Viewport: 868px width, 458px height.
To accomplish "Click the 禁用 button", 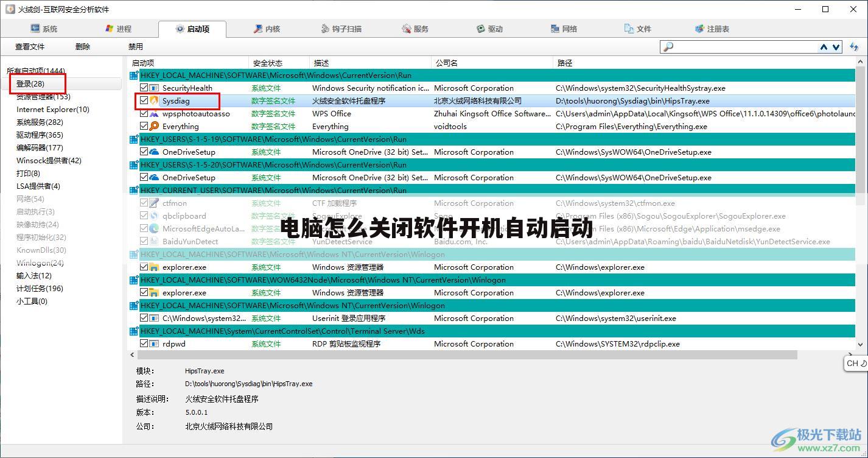I will [x=136, y=47].
